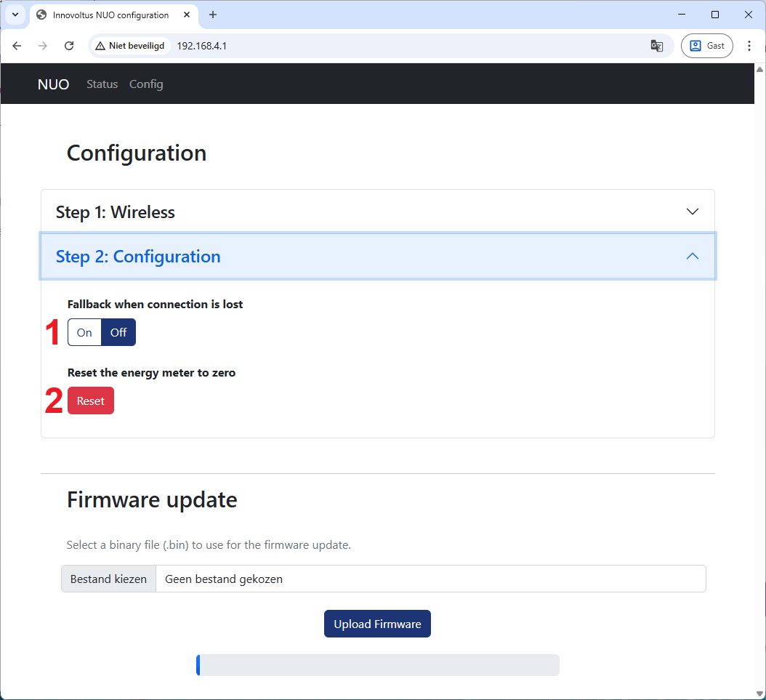This screenshot has height=700, width=766.
Task: Open Chrome three-dot menu icon
Action: [x=749, y=46]
